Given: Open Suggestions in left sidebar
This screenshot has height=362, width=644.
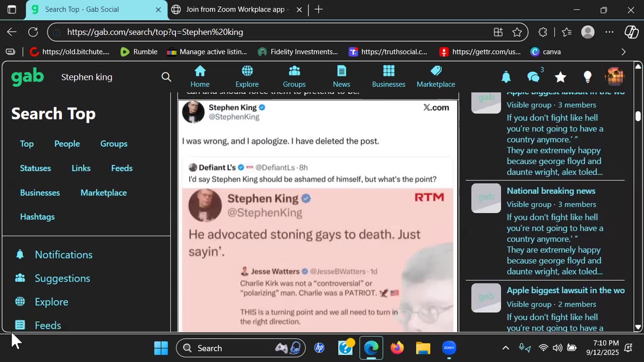Looking at the screenshot, I should coord(53,279).
